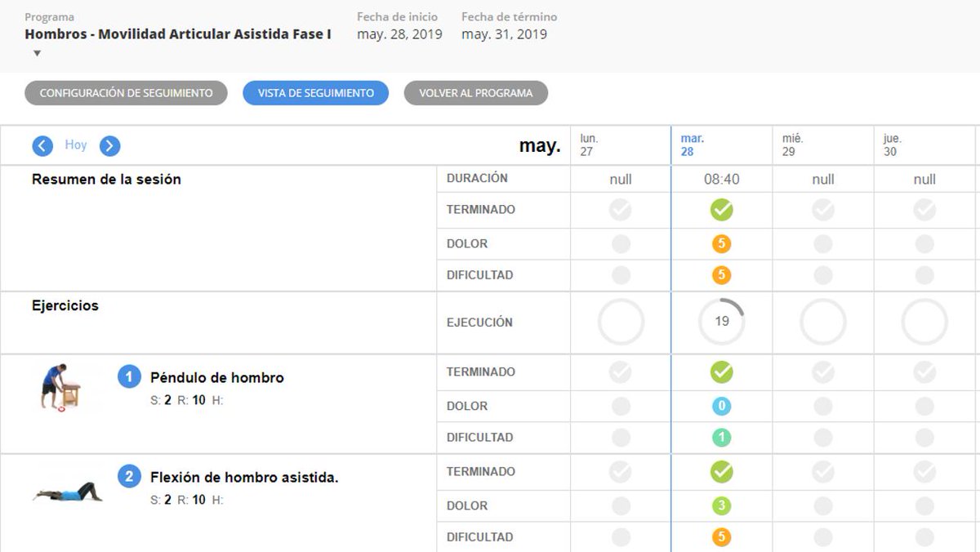Open Flexión de hombro asistida thumbnail
Image resolution: width=980 pixels, height=552 pixels.
tap(69, 492)
